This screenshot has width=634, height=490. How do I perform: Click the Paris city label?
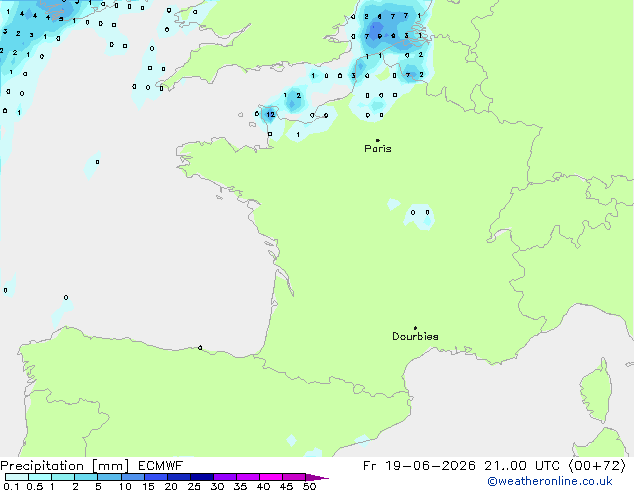tap(378, 149)
